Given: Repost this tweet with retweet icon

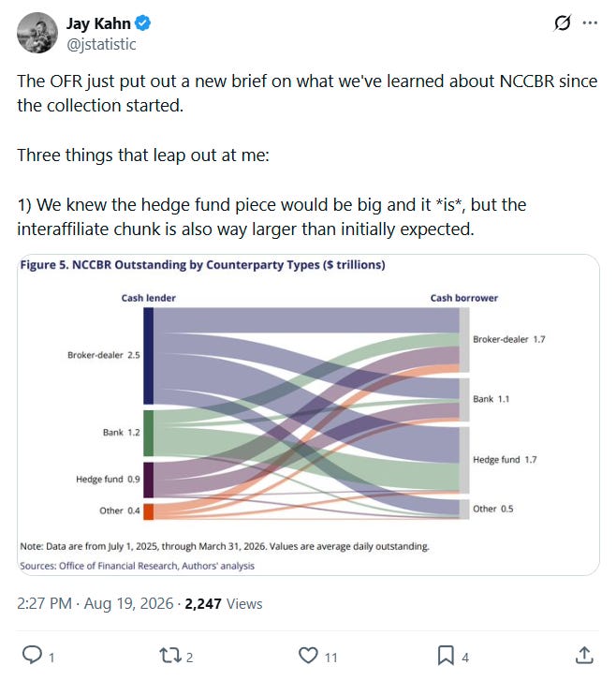Looking at the screenshot, I should [x=170, y=655].
